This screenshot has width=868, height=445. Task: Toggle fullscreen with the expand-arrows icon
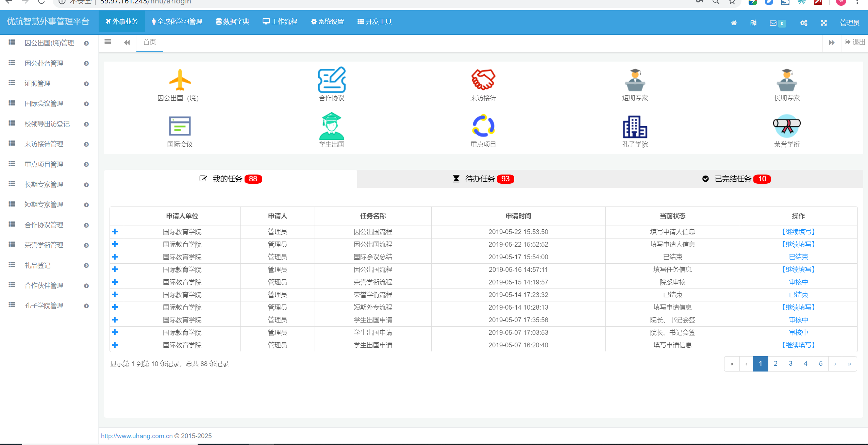pos(823,23)
